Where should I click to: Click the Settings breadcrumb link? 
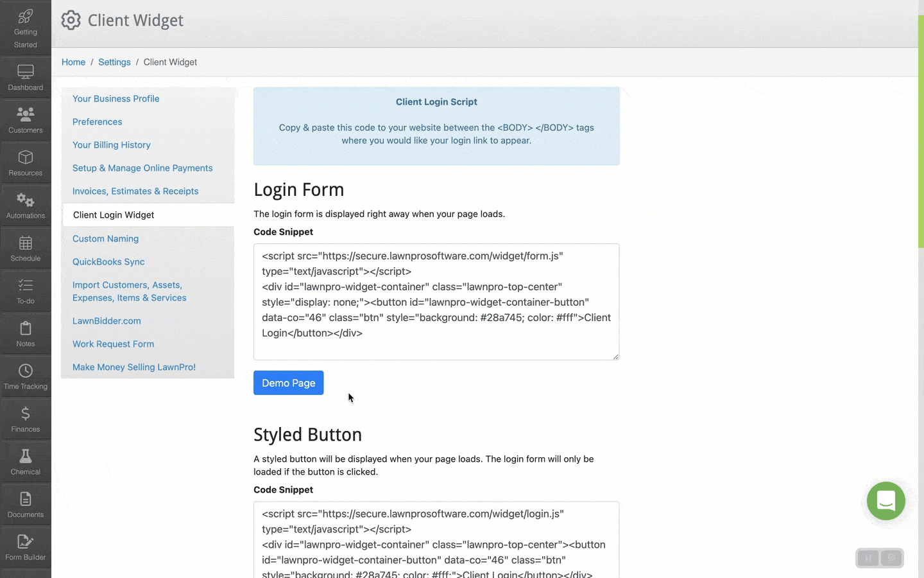(x=114, y=62)
